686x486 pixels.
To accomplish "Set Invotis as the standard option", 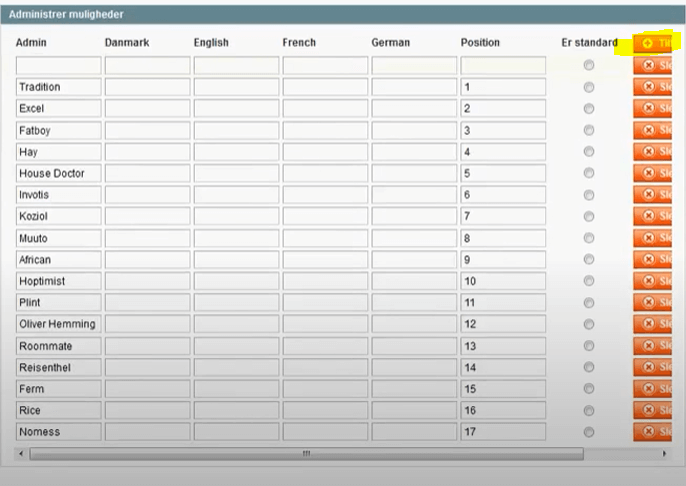I will click(x=589, y=195).
